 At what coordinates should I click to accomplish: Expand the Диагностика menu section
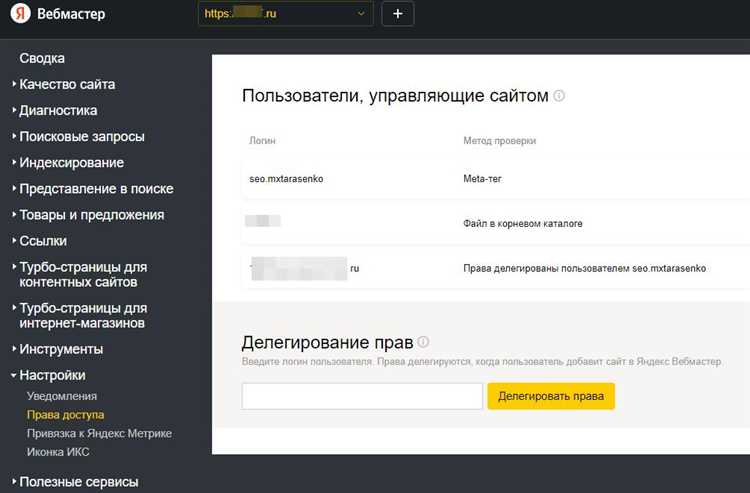coord(58,111)
